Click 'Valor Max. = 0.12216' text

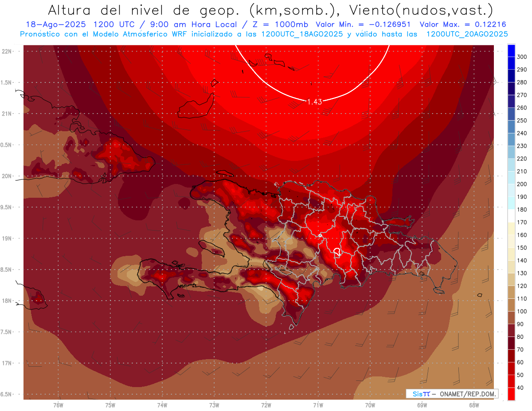click(x=462, y=24)
